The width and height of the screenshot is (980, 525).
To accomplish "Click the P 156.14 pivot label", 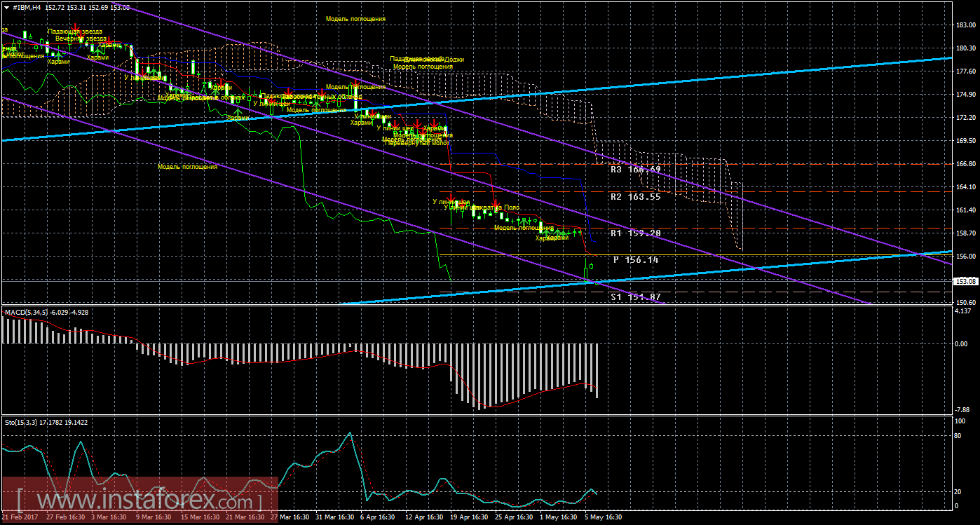I will point(636,259).
